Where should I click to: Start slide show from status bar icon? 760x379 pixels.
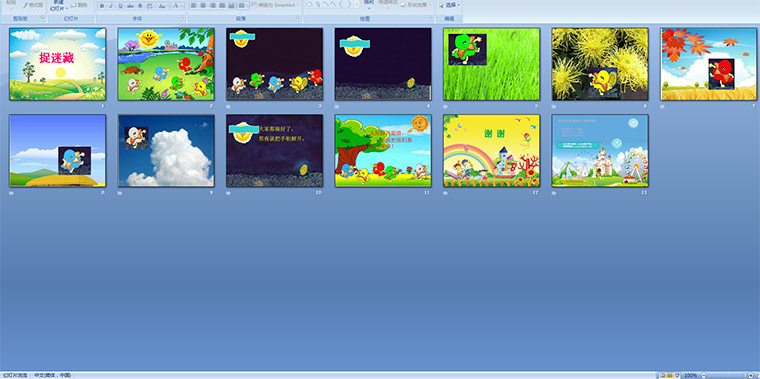click(677, 375)
